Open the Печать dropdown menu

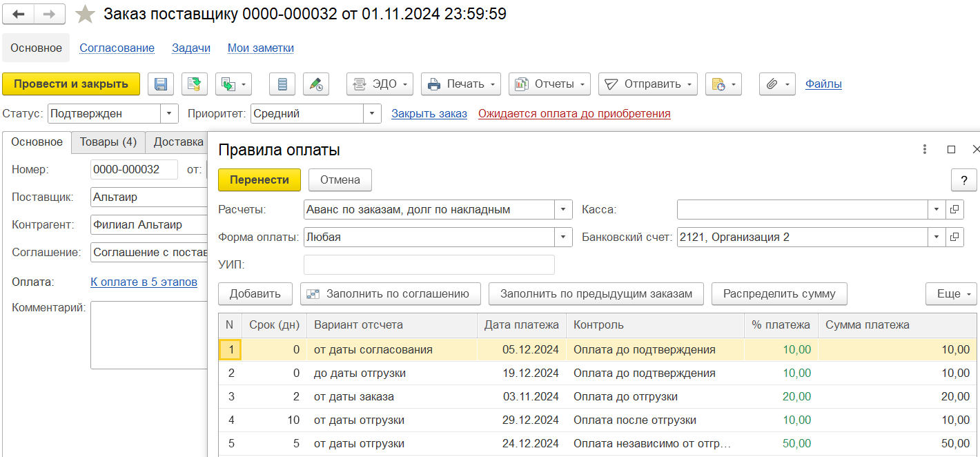click(x=462, y=84)
